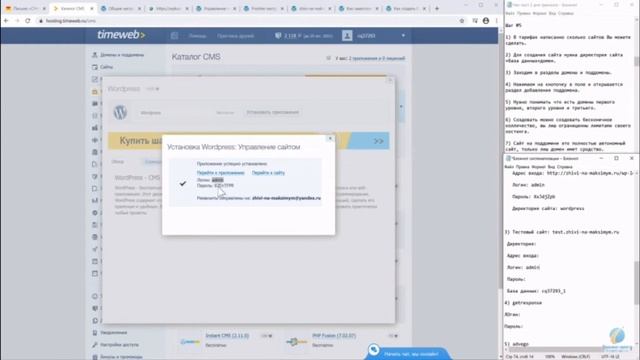
Task: Click the Instant CMS logo
Action: tap(190, 341)
